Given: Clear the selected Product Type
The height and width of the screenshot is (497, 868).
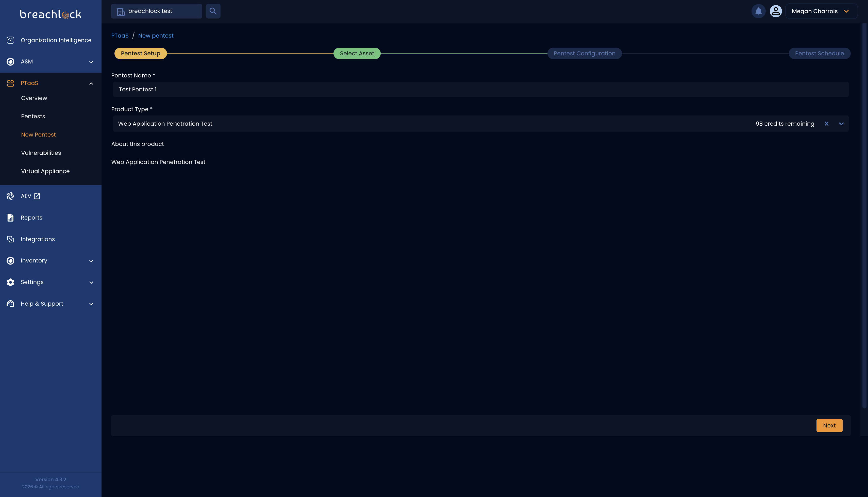Looking at the screenshot, I should click(x=826, y=124).
